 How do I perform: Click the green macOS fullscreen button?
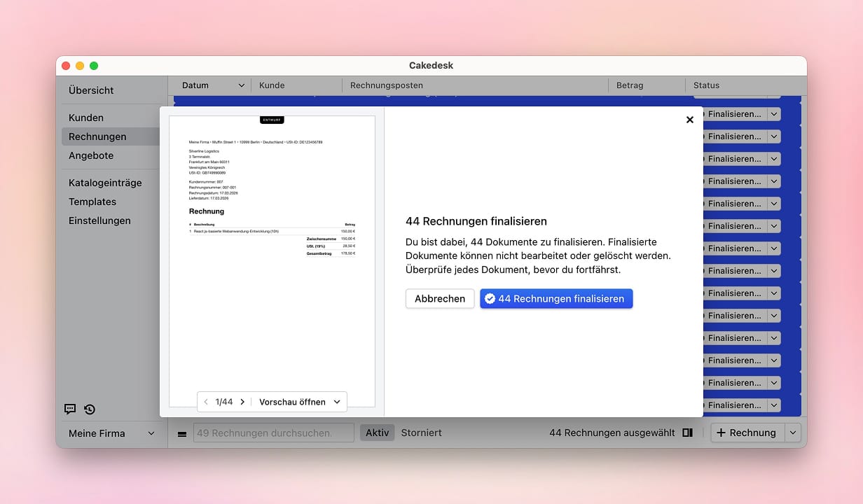pos(94,66)
